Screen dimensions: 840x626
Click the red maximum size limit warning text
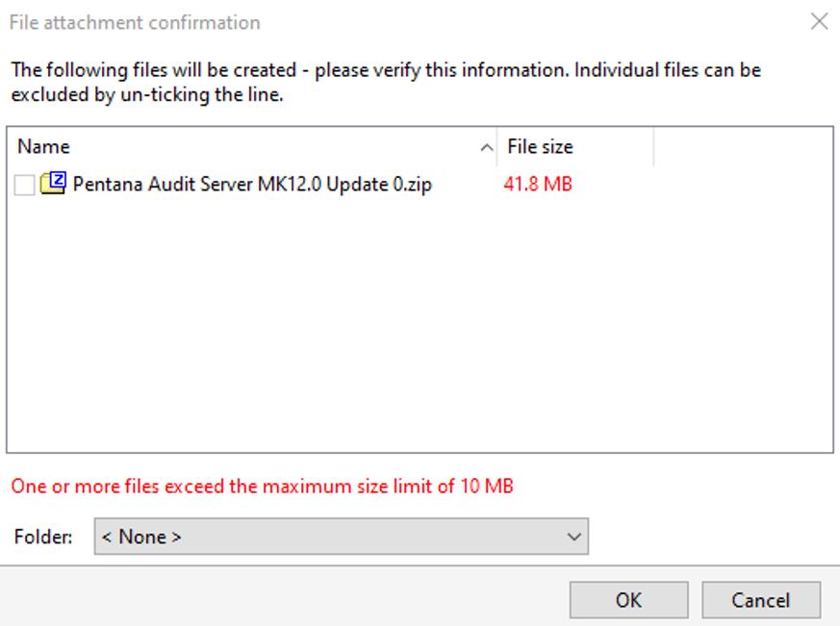pos(263,487)
